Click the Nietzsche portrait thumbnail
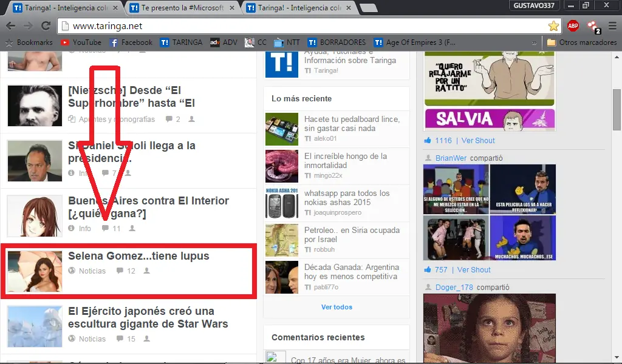The height and width of the screenshot is (364, 622). click(x=35, y=106)
